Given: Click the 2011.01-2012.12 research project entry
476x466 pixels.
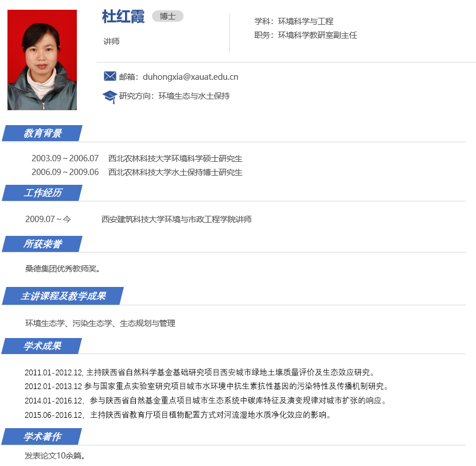Looking at the screenshot, I should coord(200,372).
